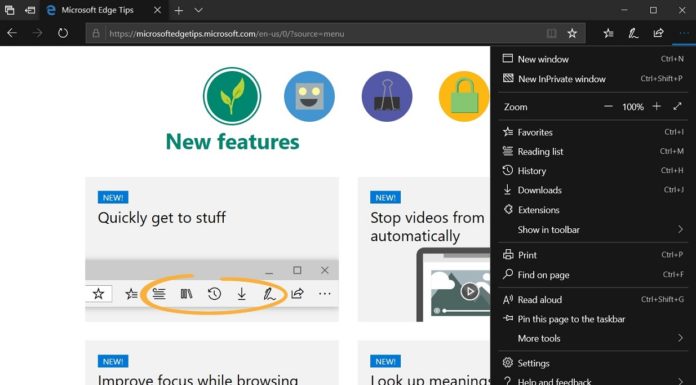Viewport: 696px width, 385px height.
Task: Click the Settings and more ellipsis button
Action: 684,33
